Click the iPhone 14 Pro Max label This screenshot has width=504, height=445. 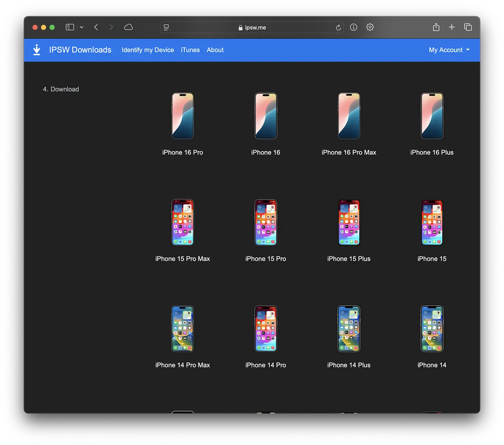click(x=183, y=365)
